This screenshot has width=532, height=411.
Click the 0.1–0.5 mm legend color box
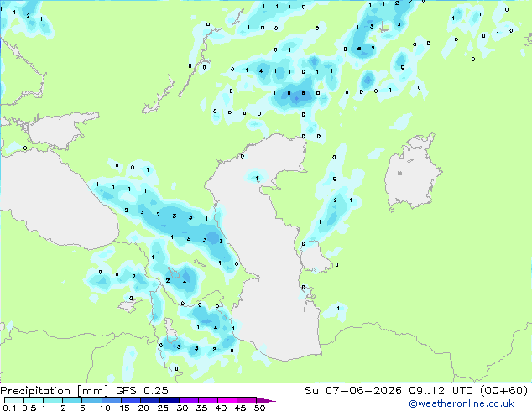coord(14,400)
